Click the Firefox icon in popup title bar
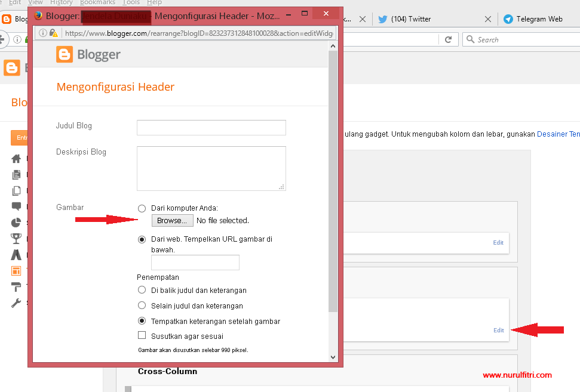This screenshot has height=392, width=580. 38,16
